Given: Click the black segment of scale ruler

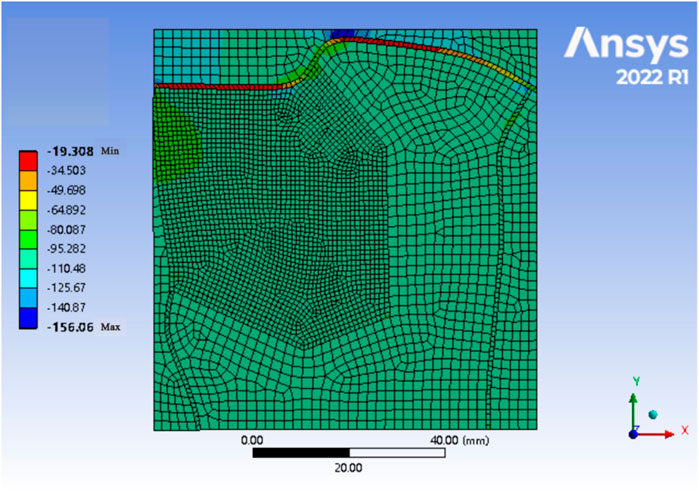Looking at the screenshot, I should pos(301,453).
